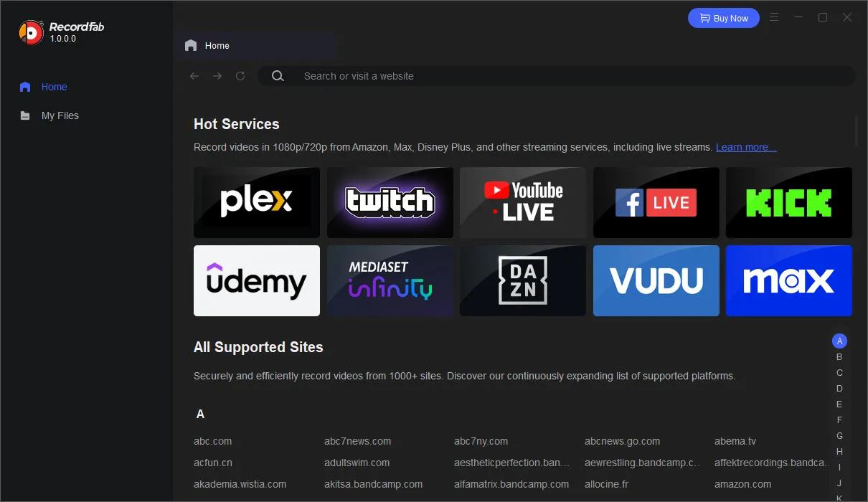Click the RecordFab logo icon
Image resolution: width=868 pixels, height=502 pixels.
click(31, 32)
